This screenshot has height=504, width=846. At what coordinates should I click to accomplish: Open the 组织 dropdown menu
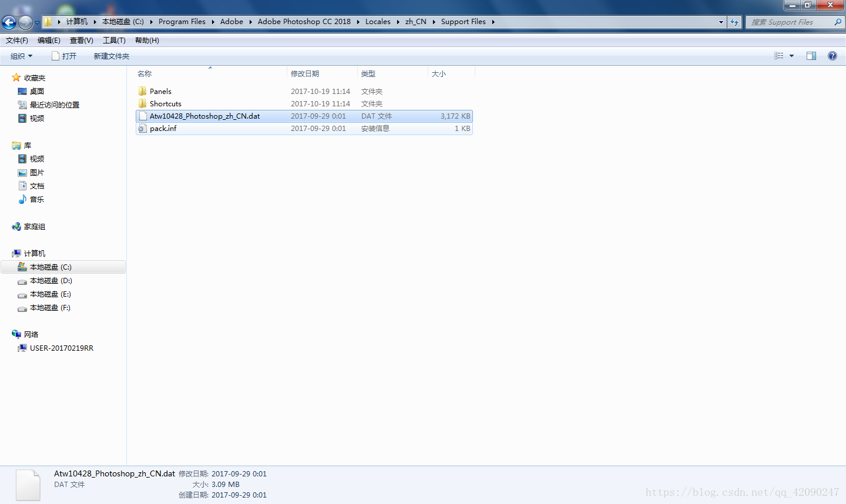21,56
